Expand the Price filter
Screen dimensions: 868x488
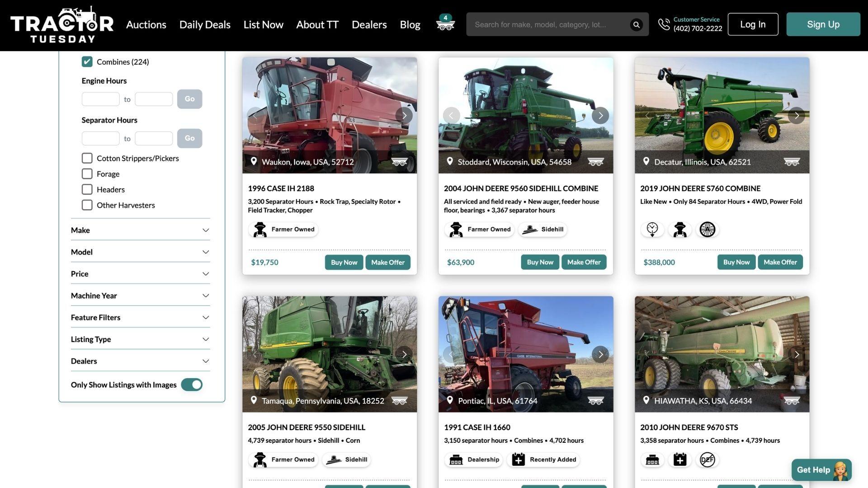140,274
